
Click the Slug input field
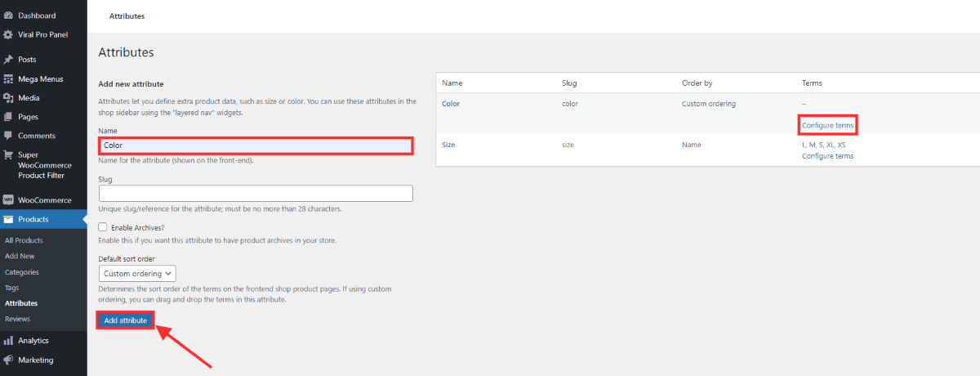tap(256, 194)
